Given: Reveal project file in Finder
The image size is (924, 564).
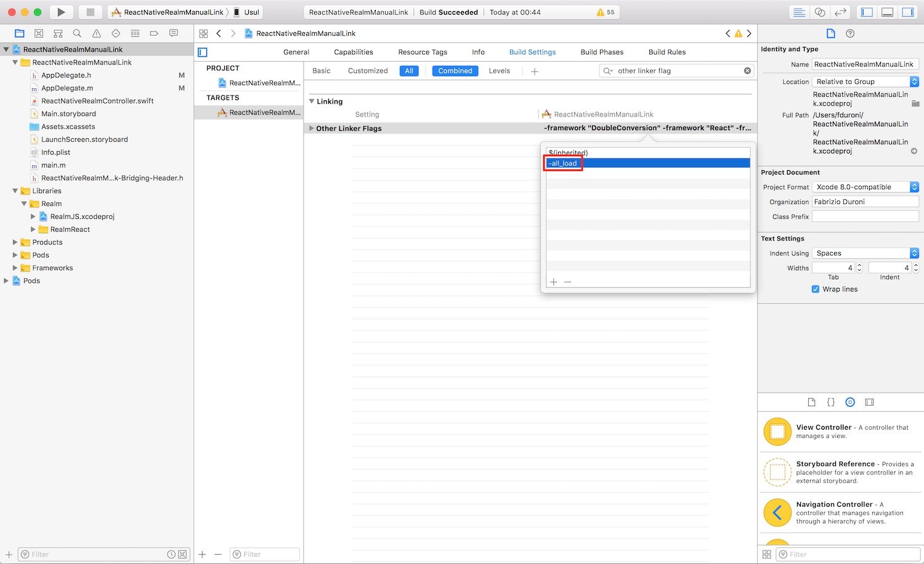Looking at the screenshot, I should tap(914, 151).
